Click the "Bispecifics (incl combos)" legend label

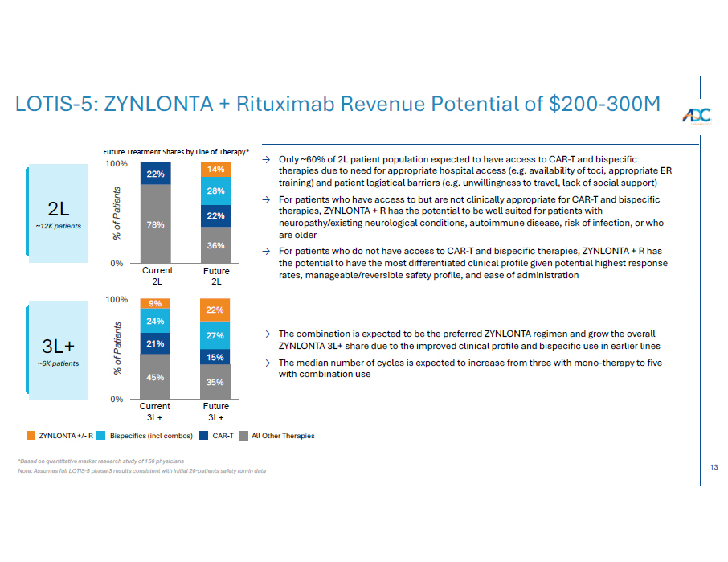151,436
